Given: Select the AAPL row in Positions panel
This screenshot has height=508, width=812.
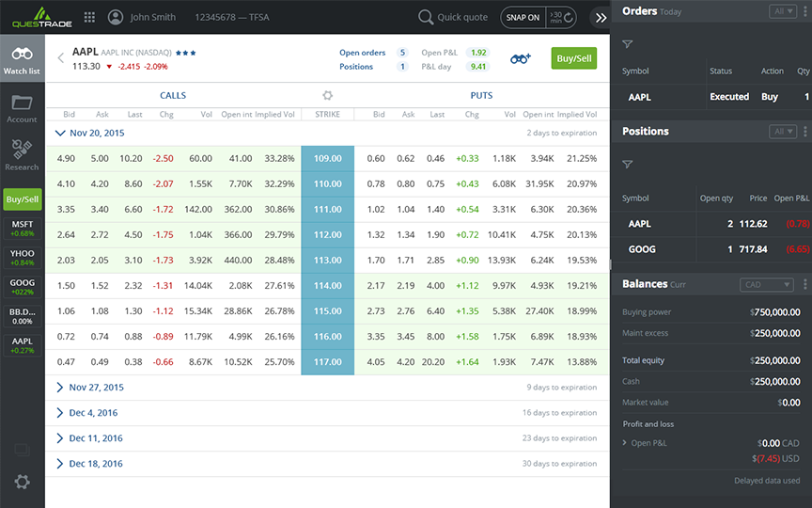Looking at the screenshot, I should (711, 224).
